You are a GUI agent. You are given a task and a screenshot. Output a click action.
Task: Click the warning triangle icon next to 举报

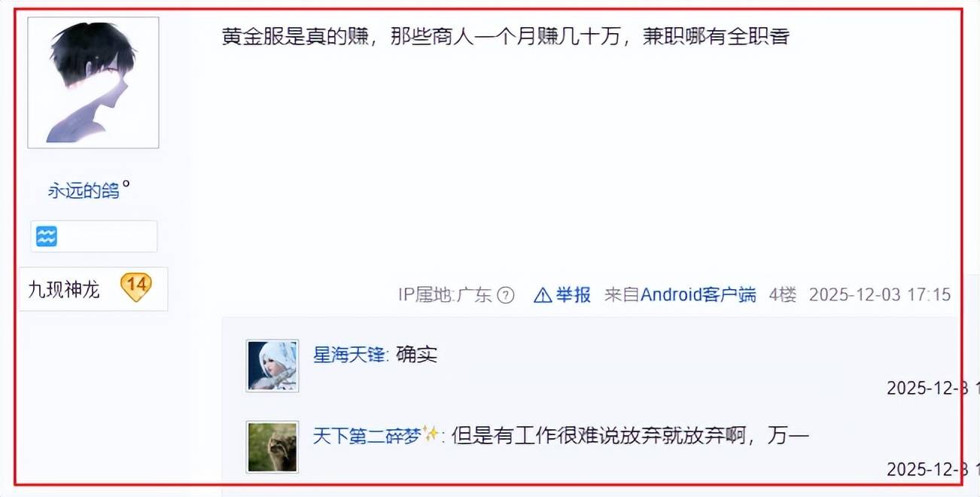pos(543,295)
